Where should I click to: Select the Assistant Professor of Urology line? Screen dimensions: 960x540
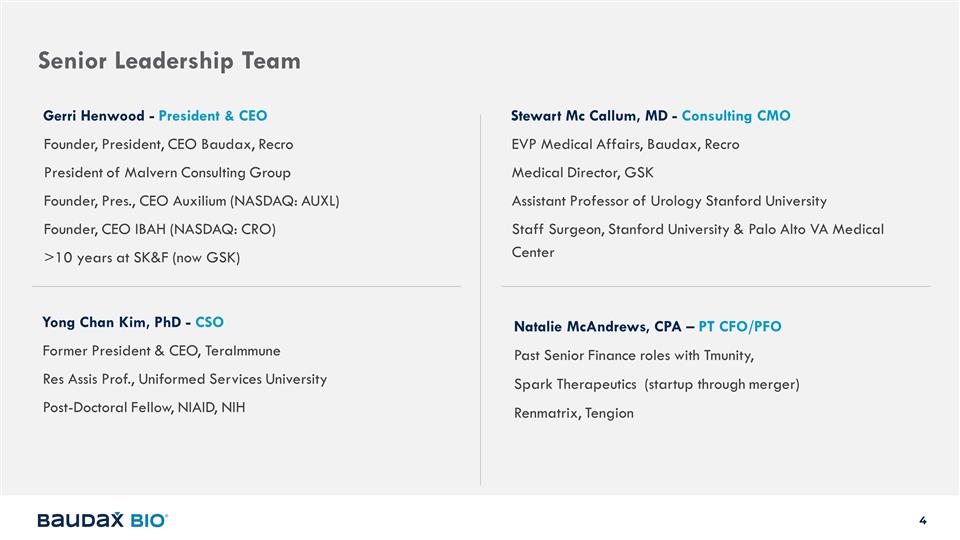pyautogui.click(x=669, y=201)
